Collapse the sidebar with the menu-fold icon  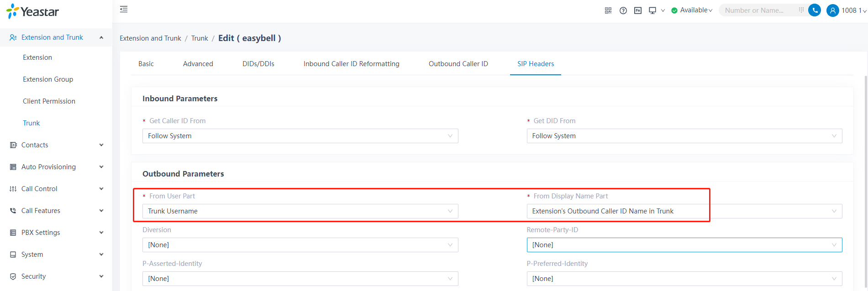124,9
